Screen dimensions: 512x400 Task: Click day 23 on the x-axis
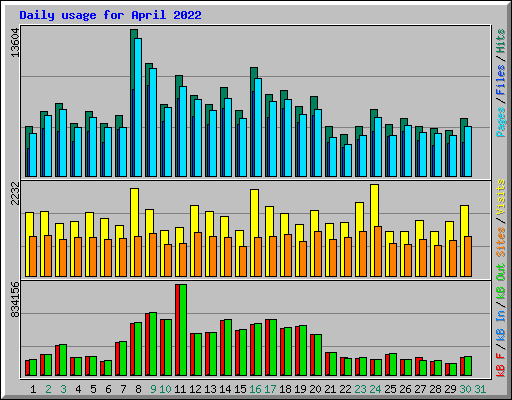(360, 389)
